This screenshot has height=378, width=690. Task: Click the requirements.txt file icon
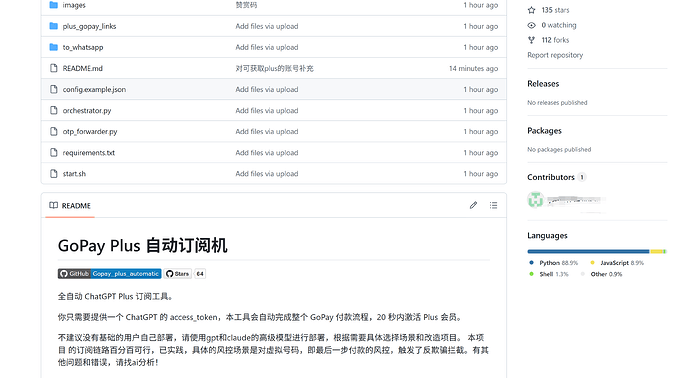(x=54, y=153)
